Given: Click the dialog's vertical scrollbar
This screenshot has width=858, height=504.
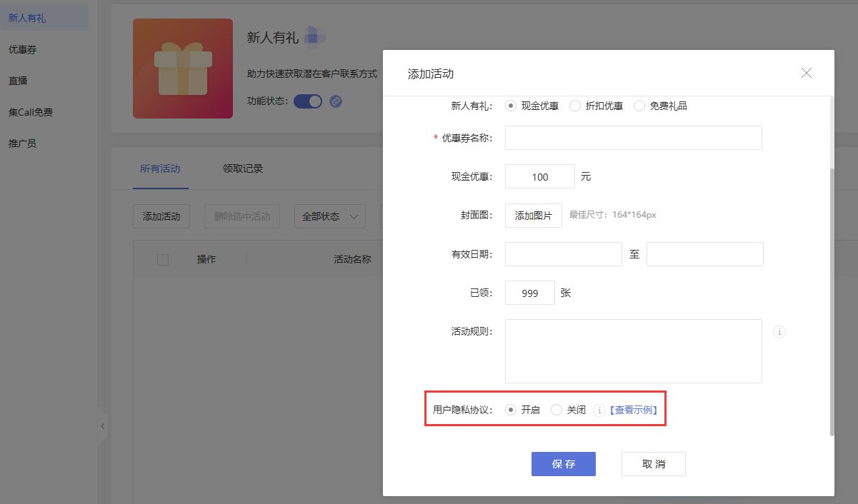Looking at the screenshot, I should click(x=831, y=302).
